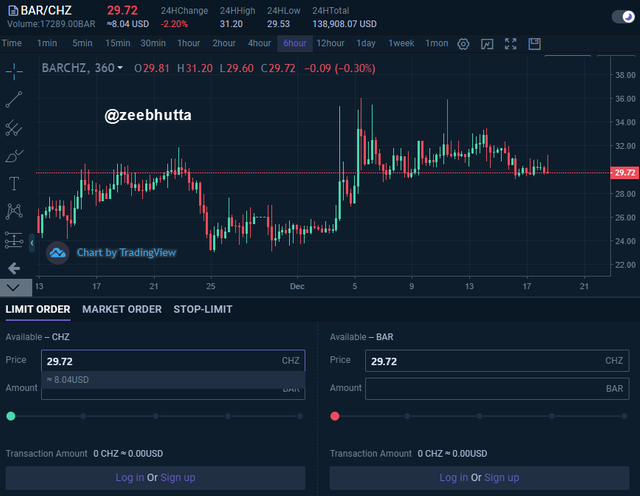Switch chart to 4hour interval
The width and height of the screenshot is (640, 496).
pyautogui.click(x=260, y=43)
